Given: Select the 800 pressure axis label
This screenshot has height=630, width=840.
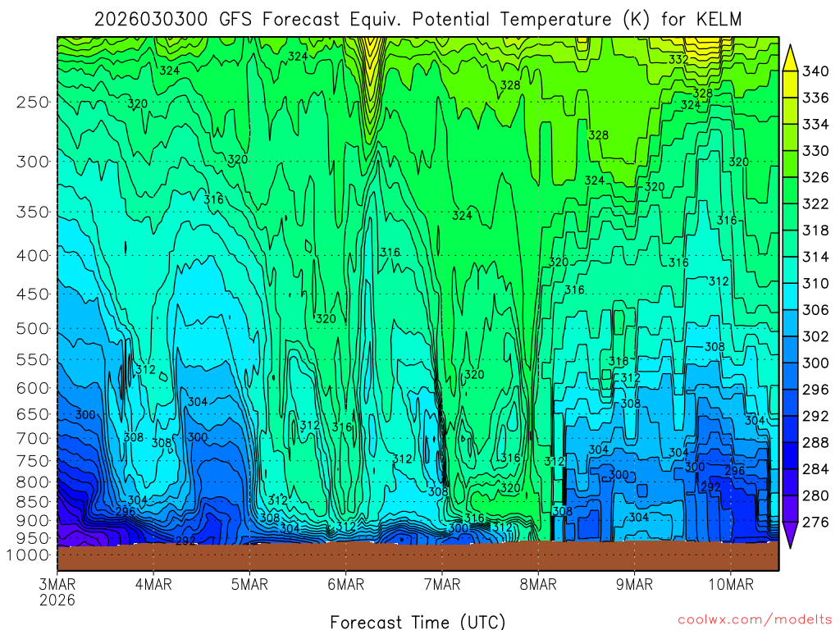Looking at the screenshot, I should coord(33,482).
